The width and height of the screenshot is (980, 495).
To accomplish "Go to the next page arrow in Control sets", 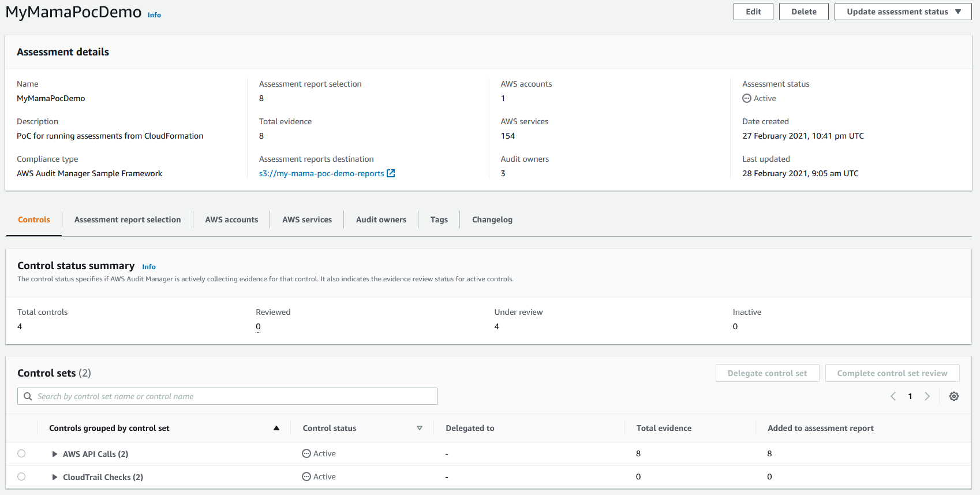I will (927, 396).
